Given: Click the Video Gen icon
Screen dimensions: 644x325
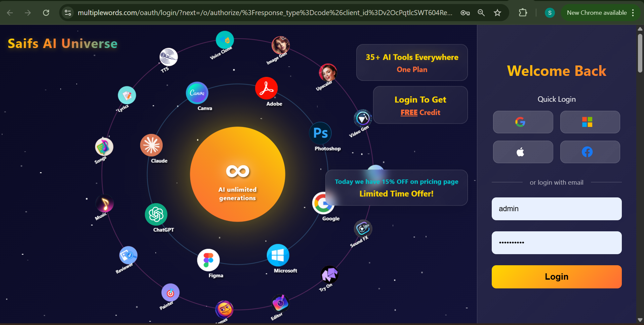Looking at the screenshot, I should tap(363, 118).
